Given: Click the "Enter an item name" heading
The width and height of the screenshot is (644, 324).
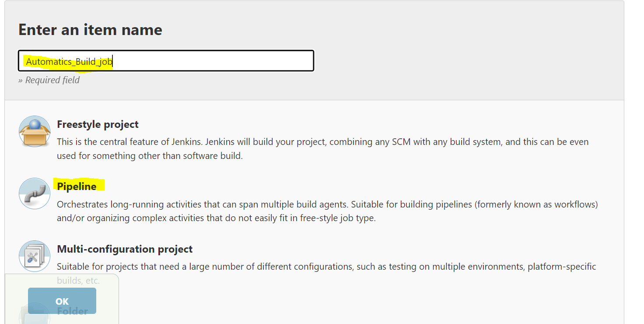Looking at the screenshot, I should coord(90,30).
